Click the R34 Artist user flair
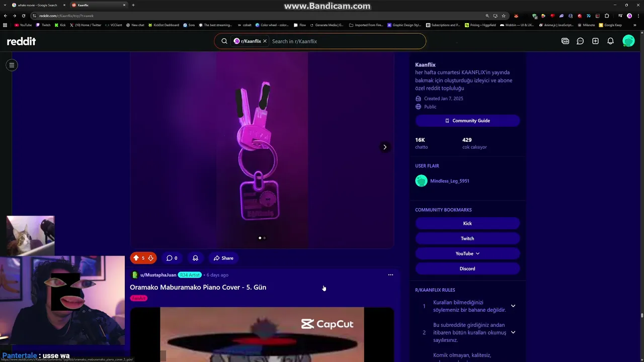Image resolution: width=644 pixels, height=362 pixels. click(x=190, y=275)
